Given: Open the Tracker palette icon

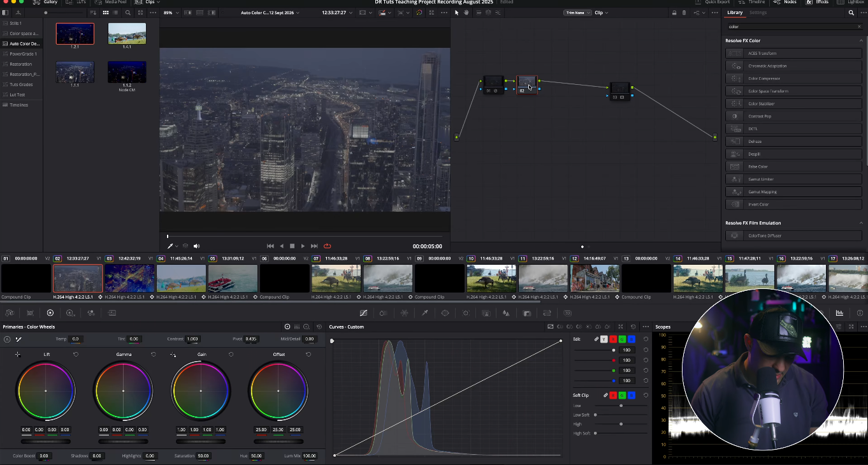Looking at the screenshot, I should pos(466,313).
